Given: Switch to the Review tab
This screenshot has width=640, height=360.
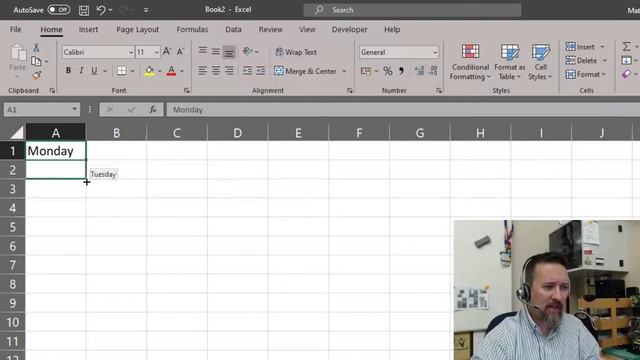Looking at the screenshot, I should [270, 29].
